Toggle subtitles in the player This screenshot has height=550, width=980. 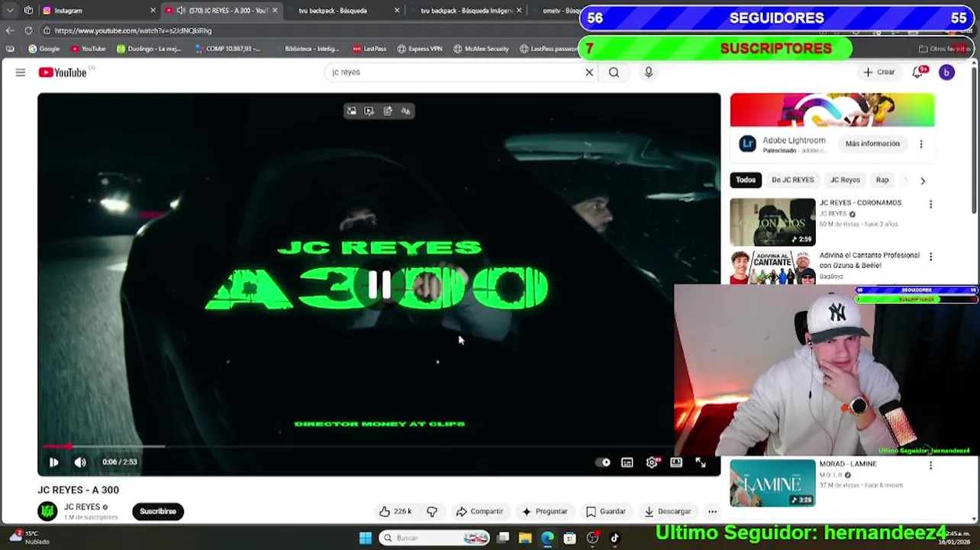coord(627,462)
